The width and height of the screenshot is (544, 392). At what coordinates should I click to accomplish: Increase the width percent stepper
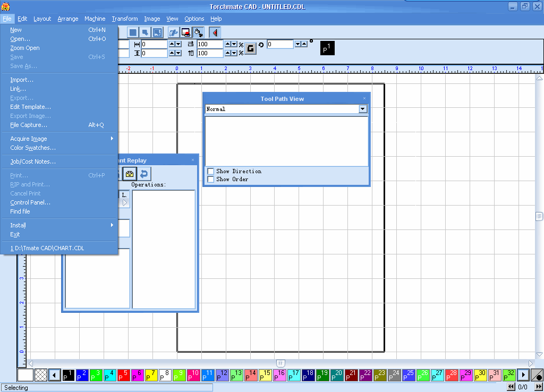tap(227, 44)
